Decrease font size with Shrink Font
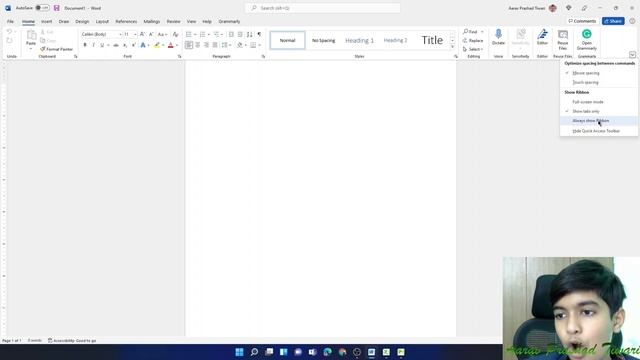This screenshot has height=360, width=640. coord(151,34)
